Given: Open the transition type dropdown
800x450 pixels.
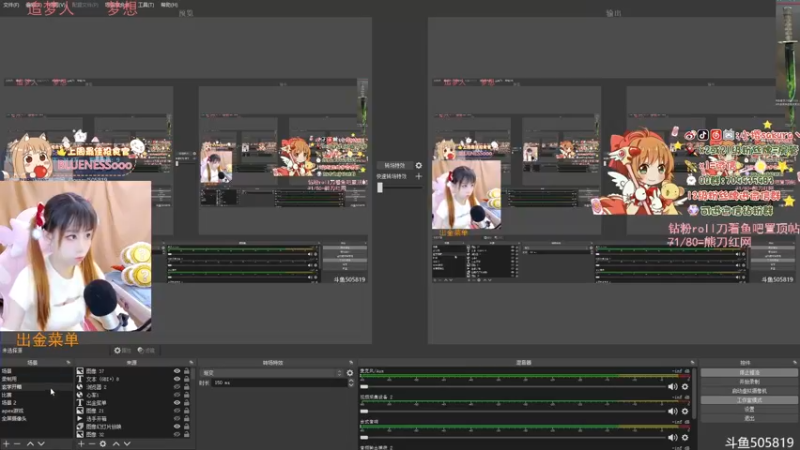Looking at the screenshot, I should pos(272,373).
